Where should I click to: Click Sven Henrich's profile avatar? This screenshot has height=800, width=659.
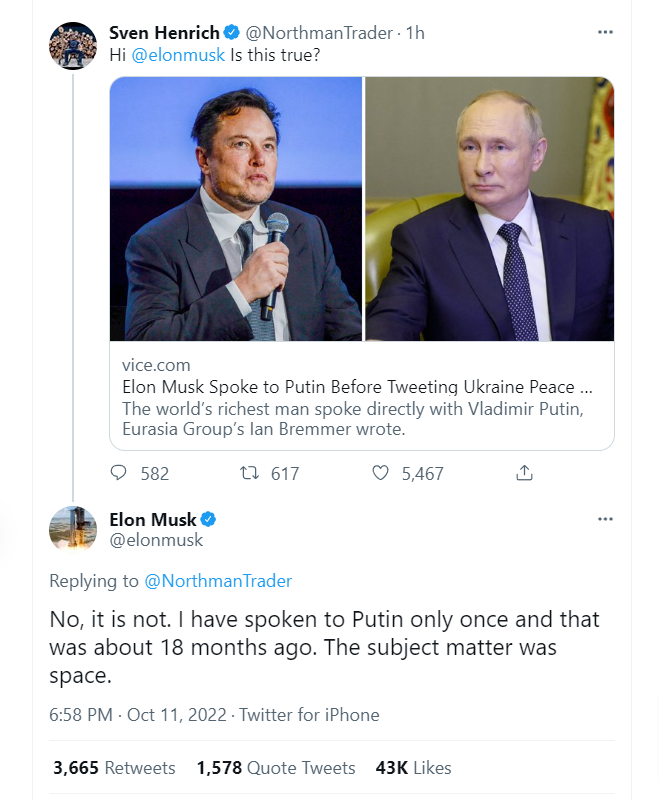pyautogui.click(x=72, y=46)
